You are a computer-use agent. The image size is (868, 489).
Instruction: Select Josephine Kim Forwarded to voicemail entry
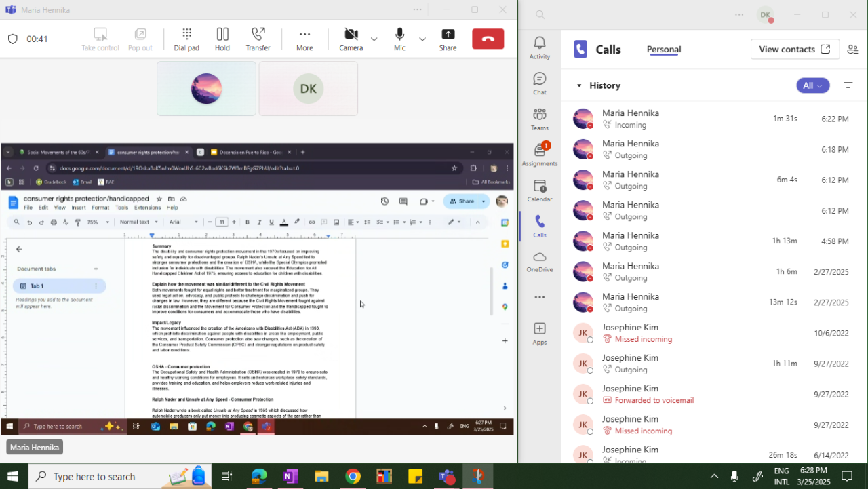pos(714,394)
